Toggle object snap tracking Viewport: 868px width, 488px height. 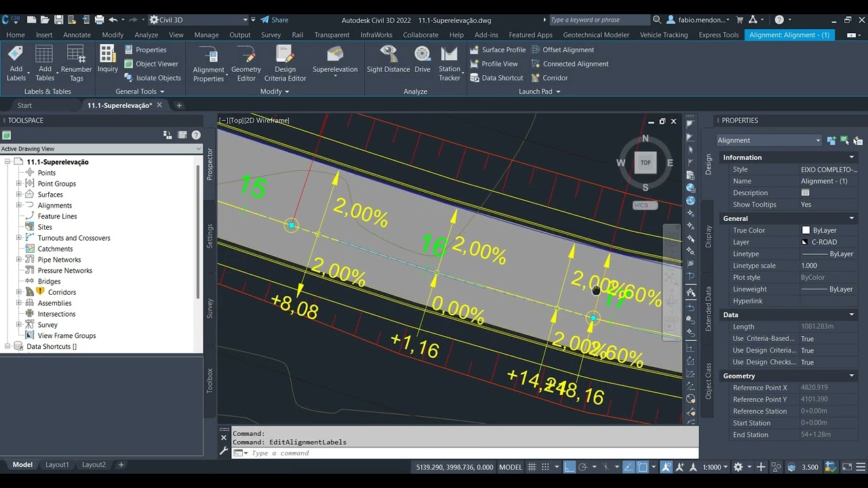[629, 467]
